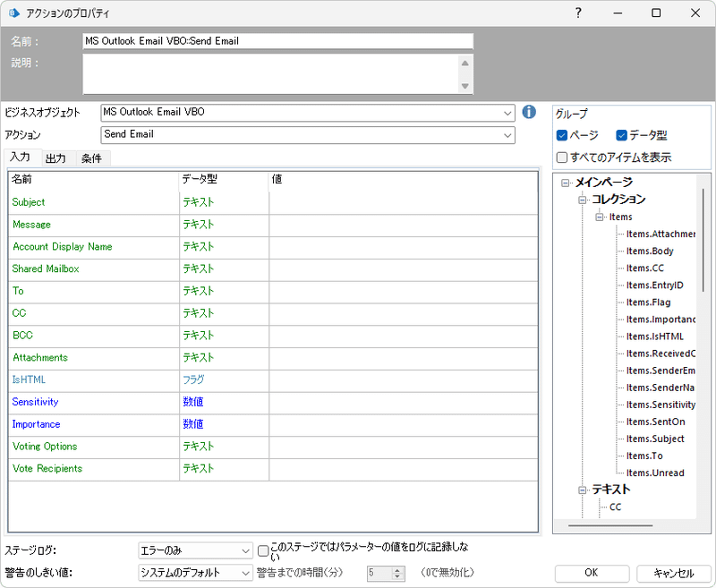This screenshot has height=588, width=716.
Task: Select the Vote Recipients parameter name
Action: pos(47,469)
